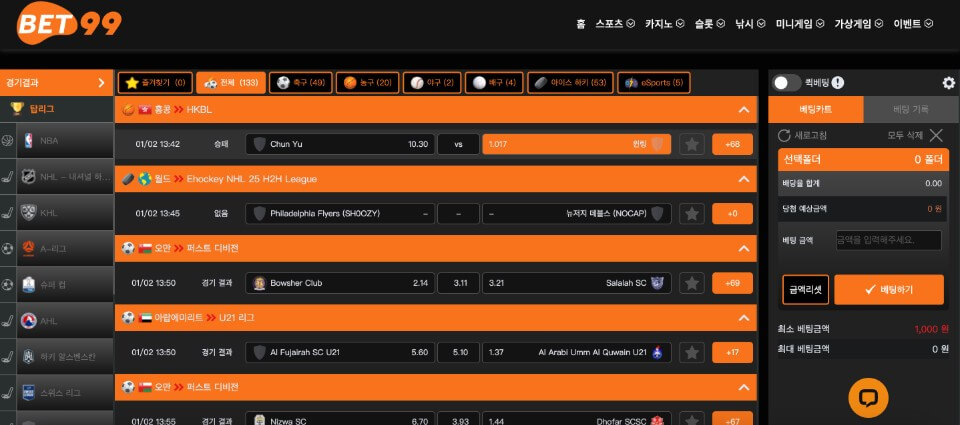Open the 슬롯 dropdown menu
The image size is (960, 425).
(x=710, y=24)
